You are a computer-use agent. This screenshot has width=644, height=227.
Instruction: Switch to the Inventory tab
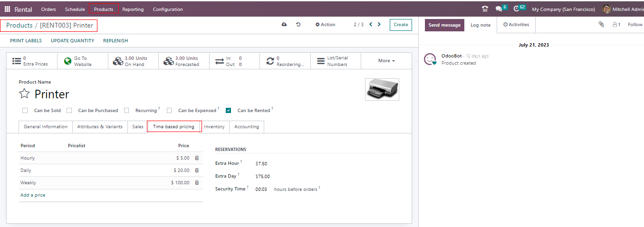(214, 127)
